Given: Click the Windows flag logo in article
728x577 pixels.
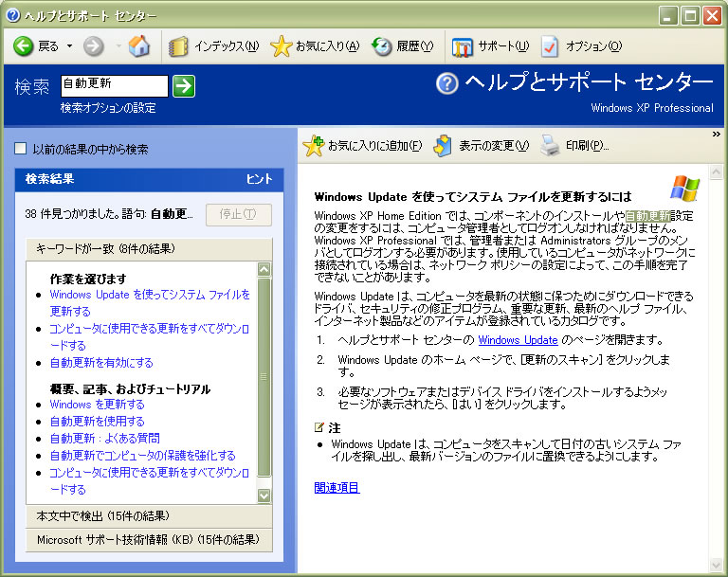Looking at the screenshot, I should point(684,189).
